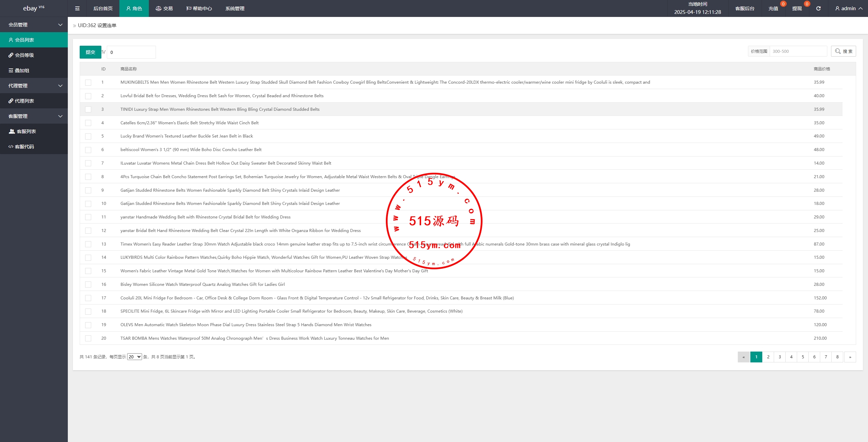Check the checkbox for product ID 1
This screenshot has height=442, width=868.
click(88, 82)
